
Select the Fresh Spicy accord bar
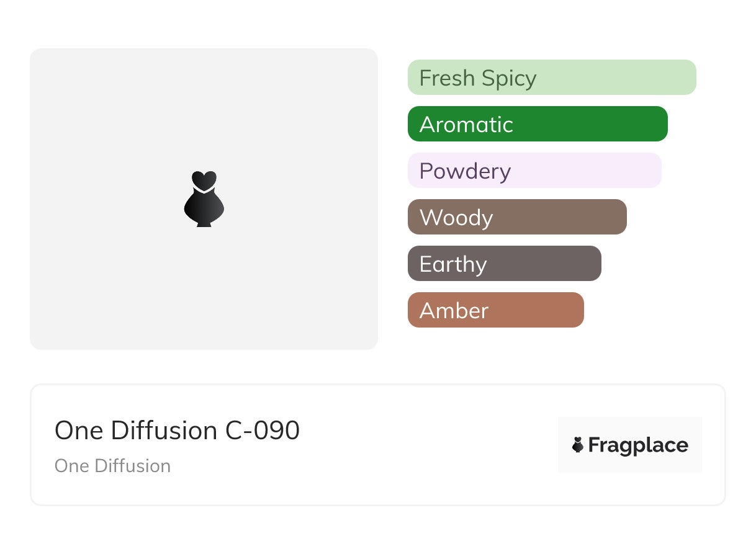pyautogui.click(x=552, y=78)
